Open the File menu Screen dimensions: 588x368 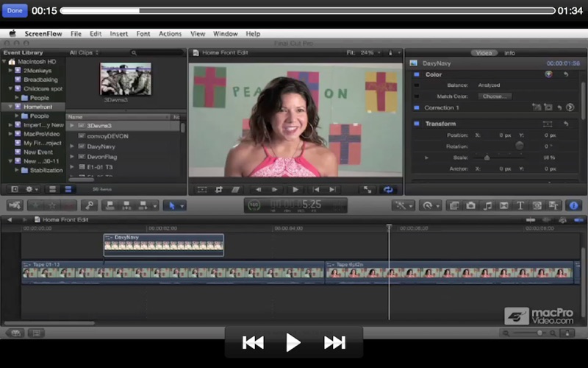[76, 34]
